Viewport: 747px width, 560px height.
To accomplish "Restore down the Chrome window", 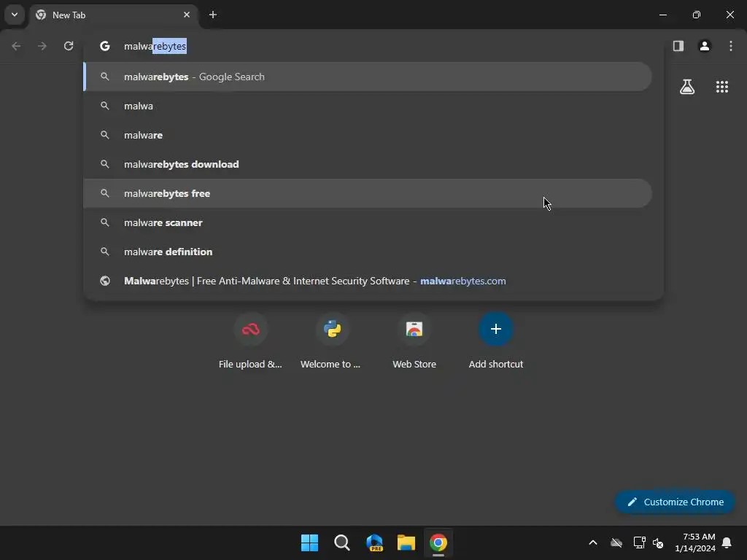I will click(697, 15).
